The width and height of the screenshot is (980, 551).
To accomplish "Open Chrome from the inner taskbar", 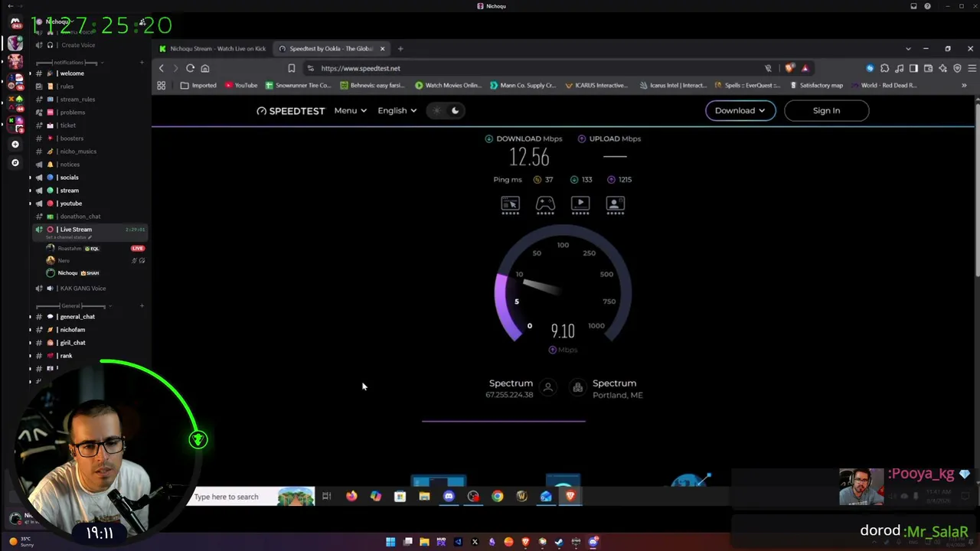I will pyautogui.click(x=498, y=497).
